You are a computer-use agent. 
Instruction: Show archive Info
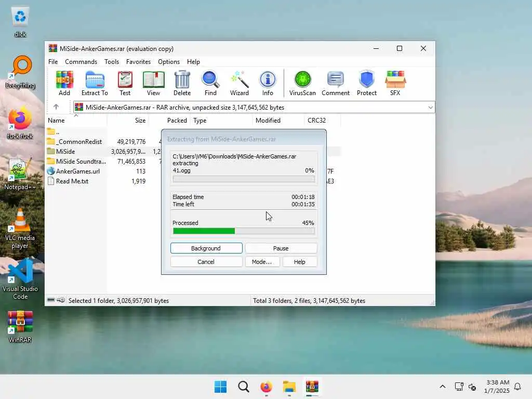268,84
